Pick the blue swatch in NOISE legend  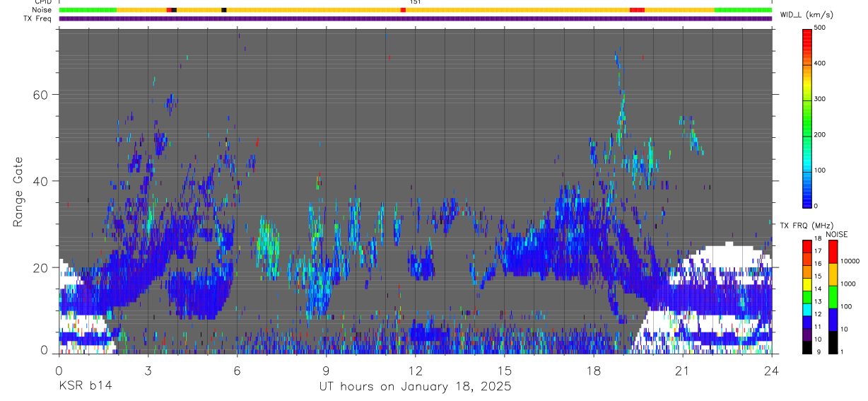(833, 320)
